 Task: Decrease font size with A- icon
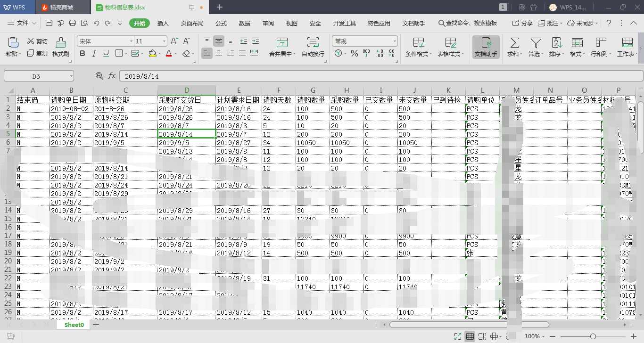pyautogui.click(x=187, y=41)
